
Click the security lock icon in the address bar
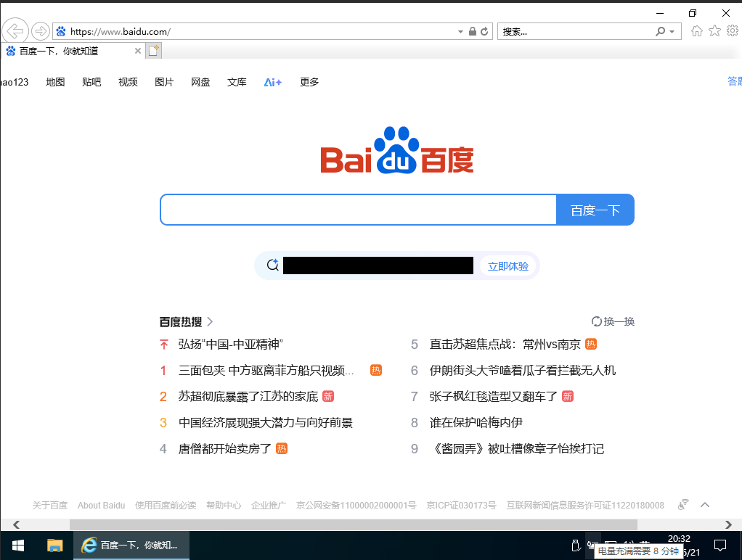coord(472,32)
